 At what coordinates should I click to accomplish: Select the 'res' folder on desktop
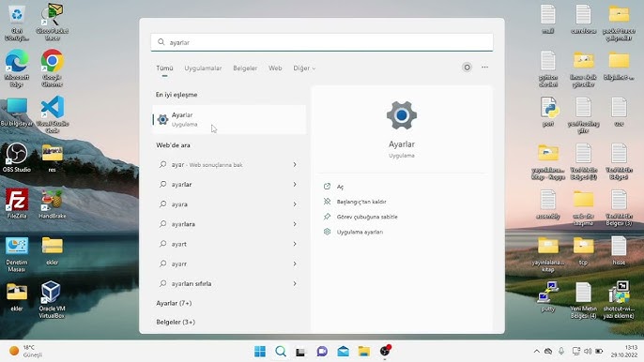[53, 158]
